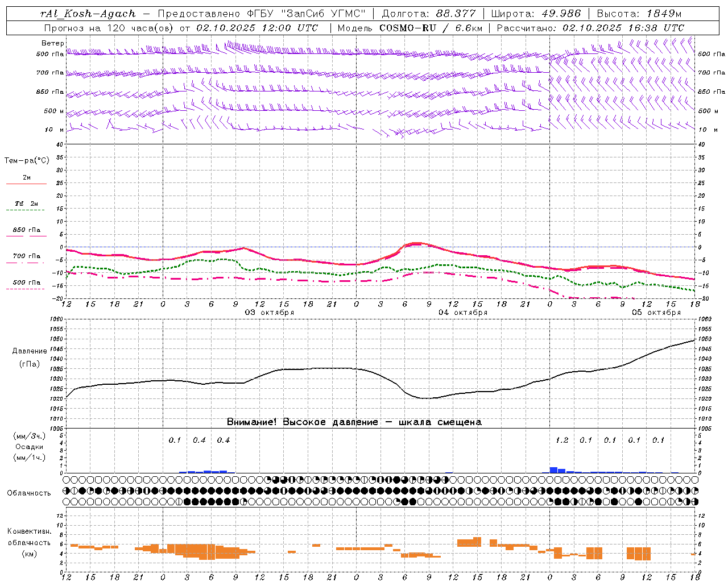Click the precipitation value "1.2"

[x=561, y=440]
